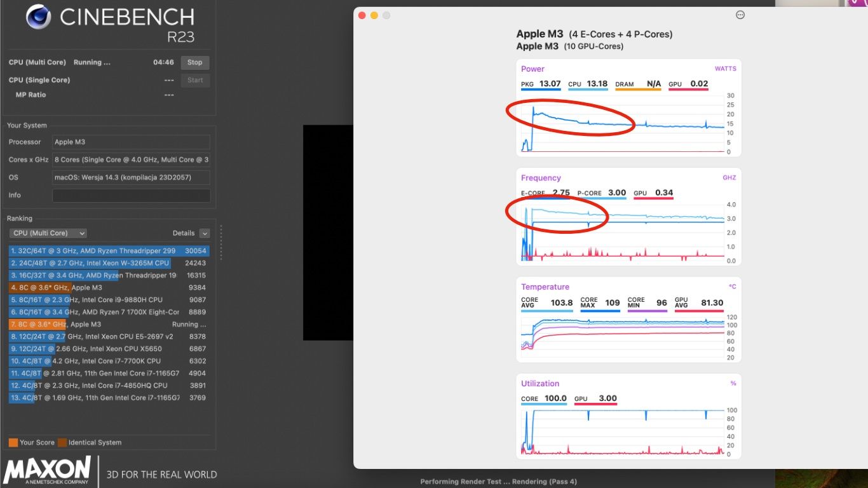Click the MP Ratio label

31,95
